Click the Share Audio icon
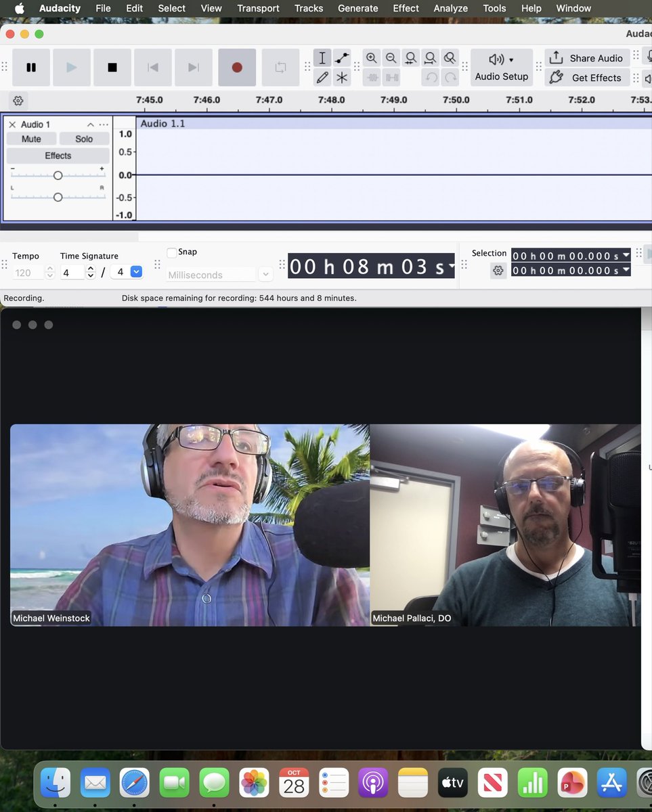 [x=586, y=58]
